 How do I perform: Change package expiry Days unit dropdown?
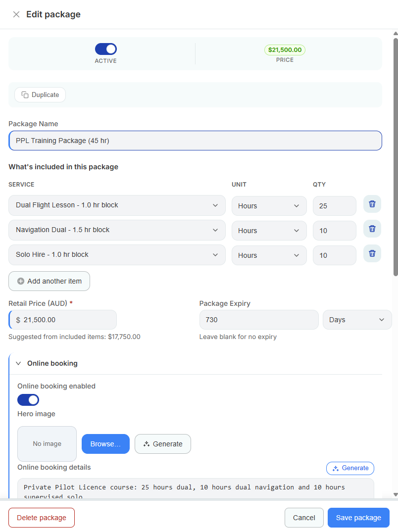coord(357,320)
